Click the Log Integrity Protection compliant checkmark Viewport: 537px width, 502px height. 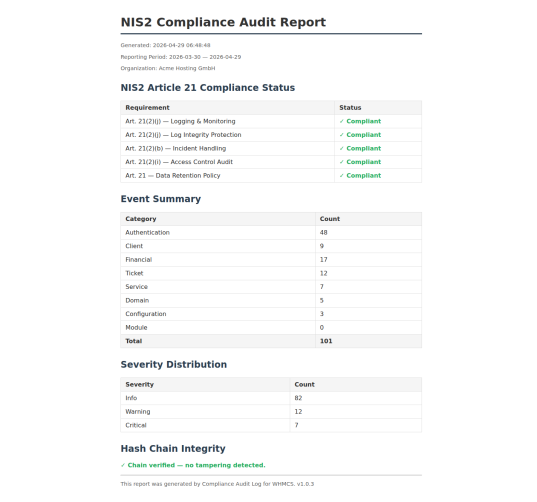(341, 135)
